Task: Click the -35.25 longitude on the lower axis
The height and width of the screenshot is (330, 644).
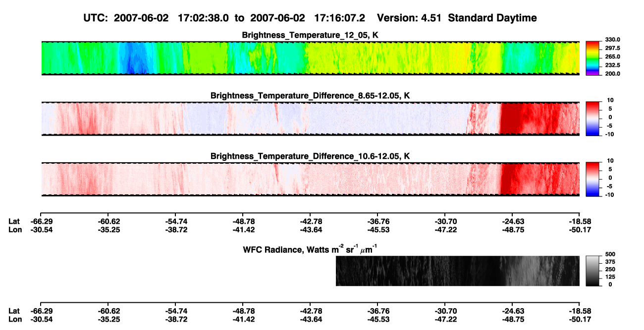Action: click(x=108, y=319)
